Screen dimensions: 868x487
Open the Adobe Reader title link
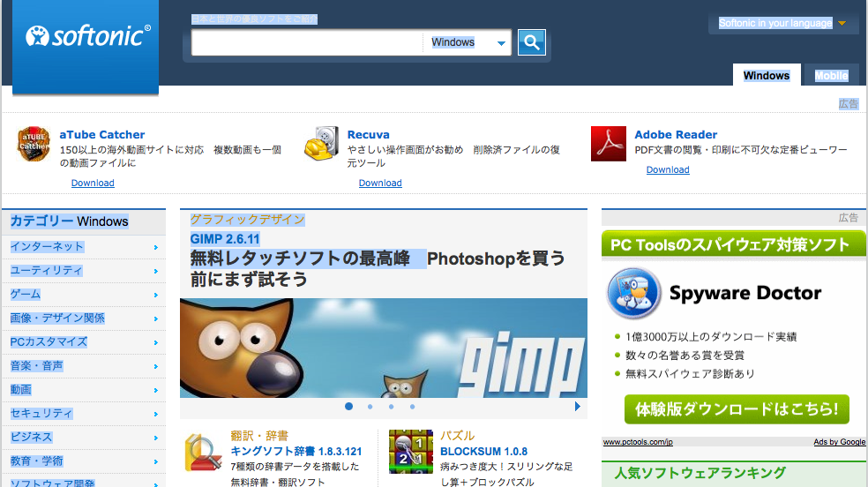(x=676, y=134)
